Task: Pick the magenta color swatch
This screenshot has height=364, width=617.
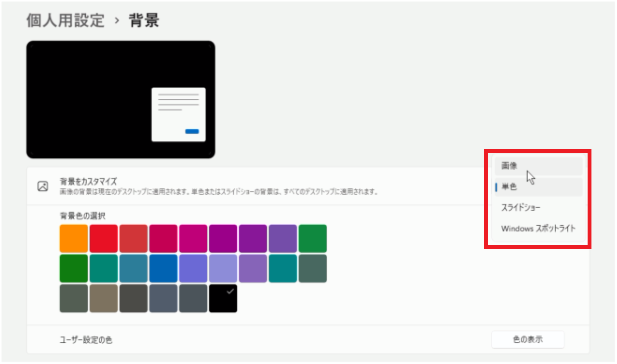Action: click(x=193, y=238)
